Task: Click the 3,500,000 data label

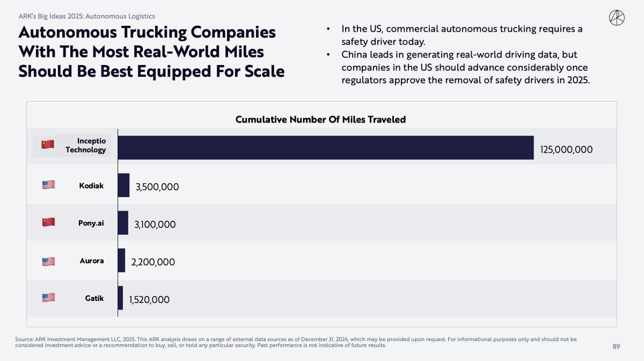Action: click(157, 187)
